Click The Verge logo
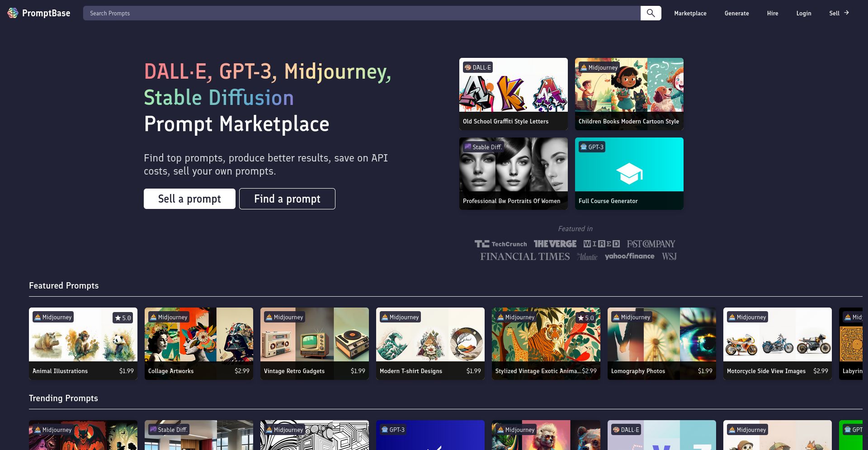Screen dimensions: 868x450 555,244
